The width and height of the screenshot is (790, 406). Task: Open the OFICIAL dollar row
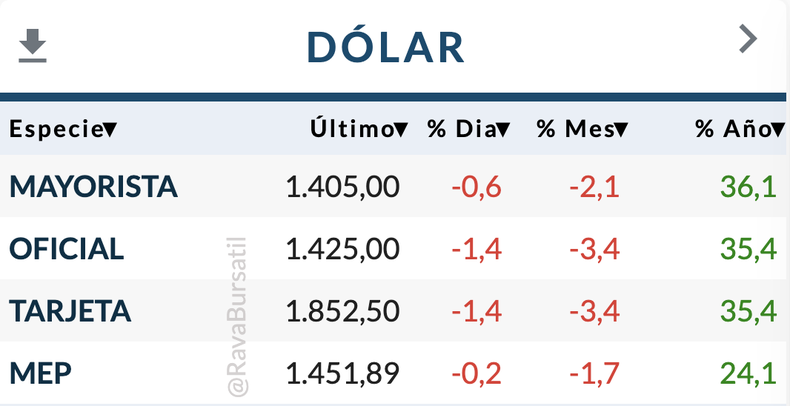pyautogui.click(x=67, y=248)
